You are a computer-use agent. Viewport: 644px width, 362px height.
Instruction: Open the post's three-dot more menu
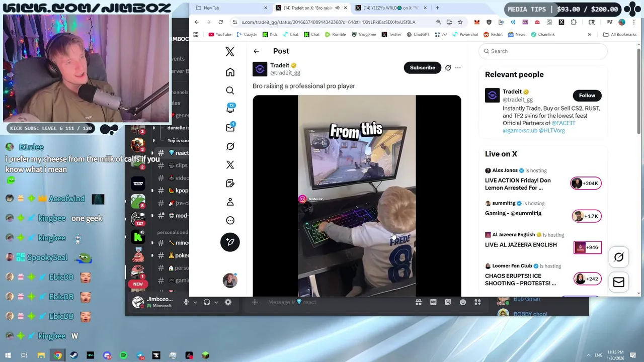(458, 68)
